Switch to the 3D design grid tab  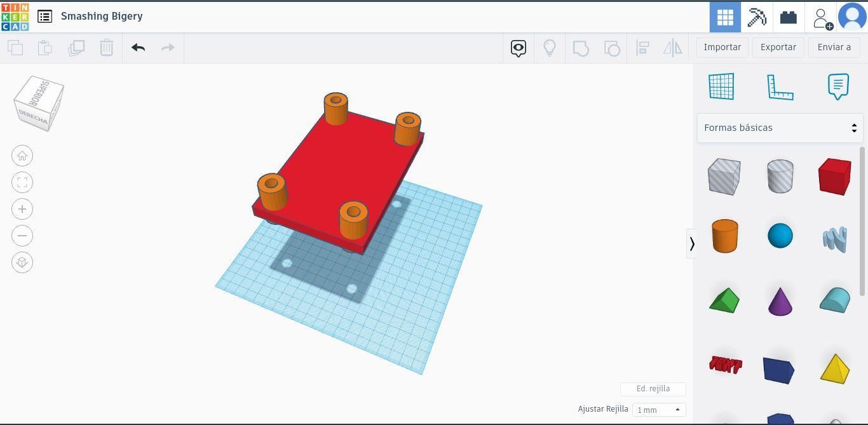tap(725, 17)
